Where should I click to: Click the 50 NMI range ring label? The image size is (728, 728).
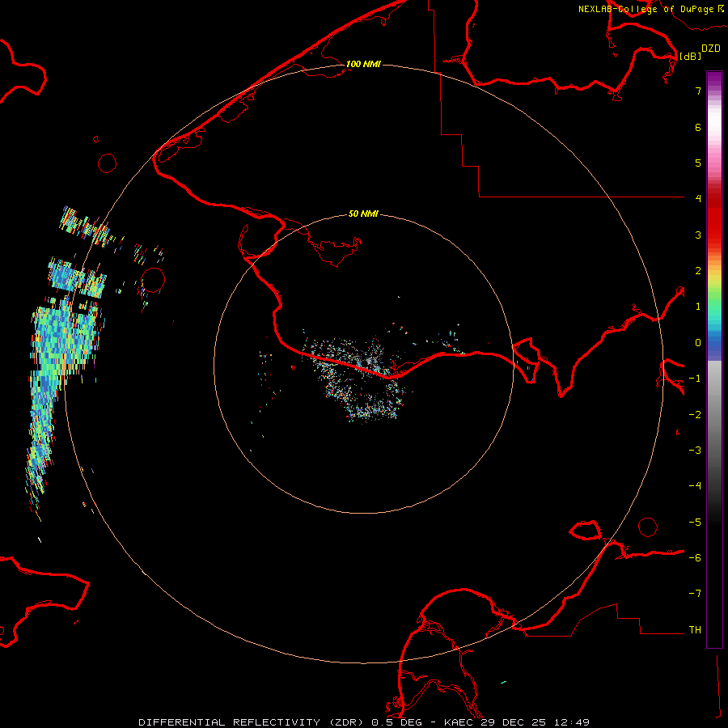pyautogui.click(x=363, y=214)
